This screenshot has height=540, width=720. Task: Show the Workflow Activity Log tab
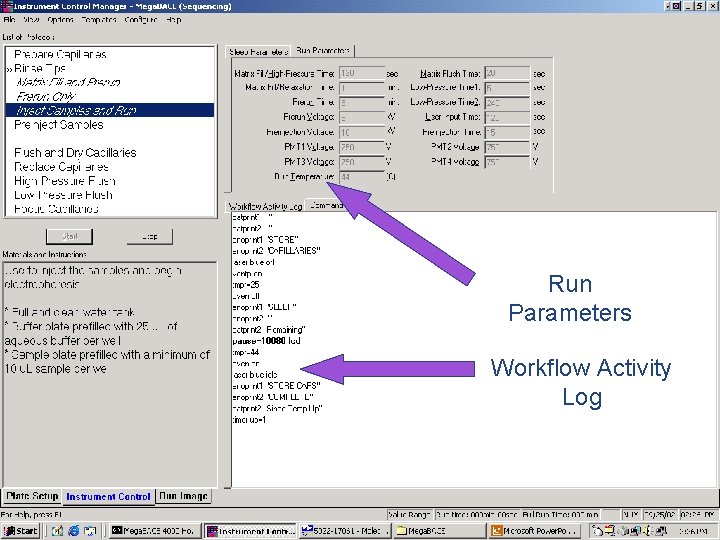click(x=265, y=206)
